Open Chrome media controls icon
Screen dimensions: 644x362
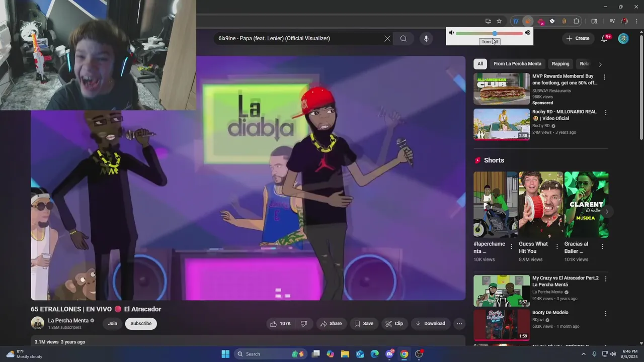coord(612,21)
